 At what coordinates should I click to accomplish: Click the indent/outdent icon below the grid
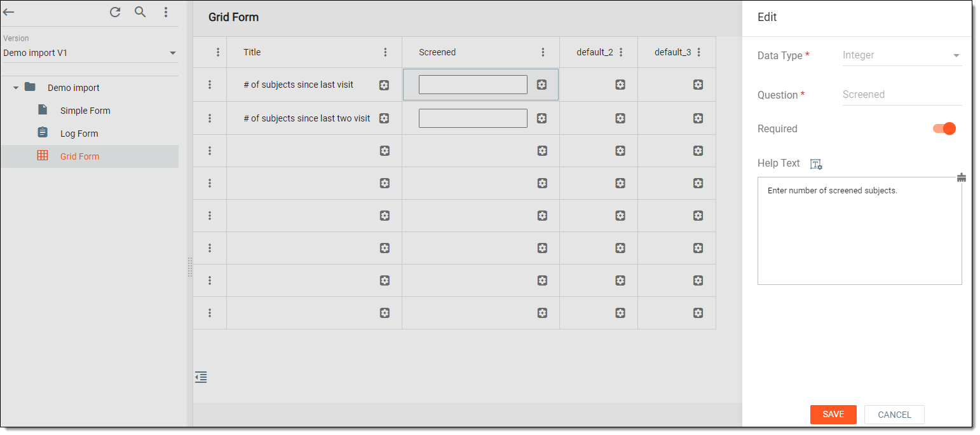pyautogui.click(x=201, y=377)
